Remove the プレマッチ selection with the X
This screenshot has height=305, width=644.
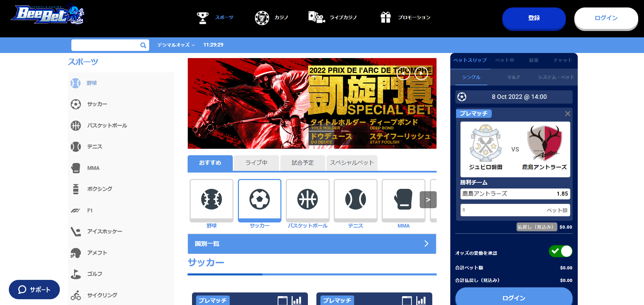568,113
